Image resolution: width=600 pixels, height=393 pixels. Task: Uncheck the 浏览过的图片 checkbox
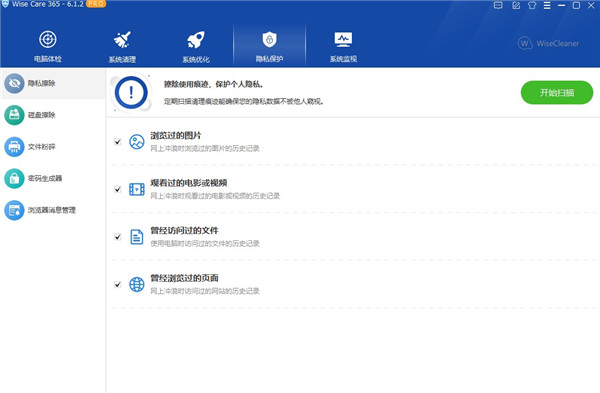point(117,142)
